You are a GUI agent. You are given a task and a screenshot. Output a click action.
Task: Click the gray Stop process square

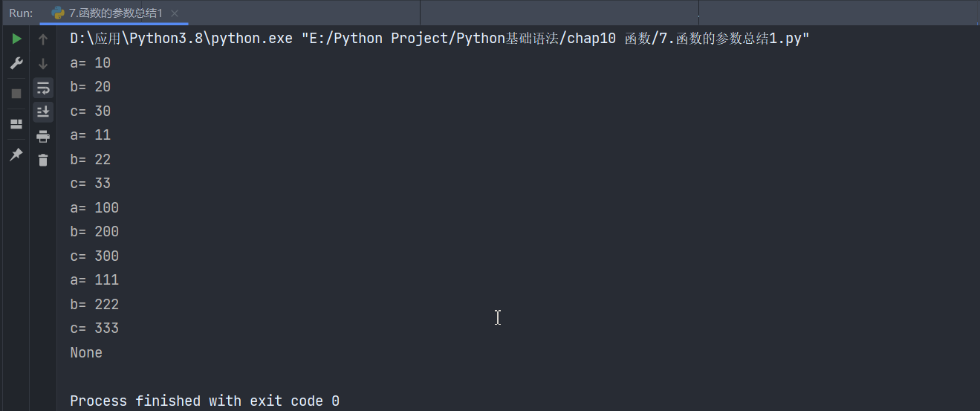click(x=16, y=94)
